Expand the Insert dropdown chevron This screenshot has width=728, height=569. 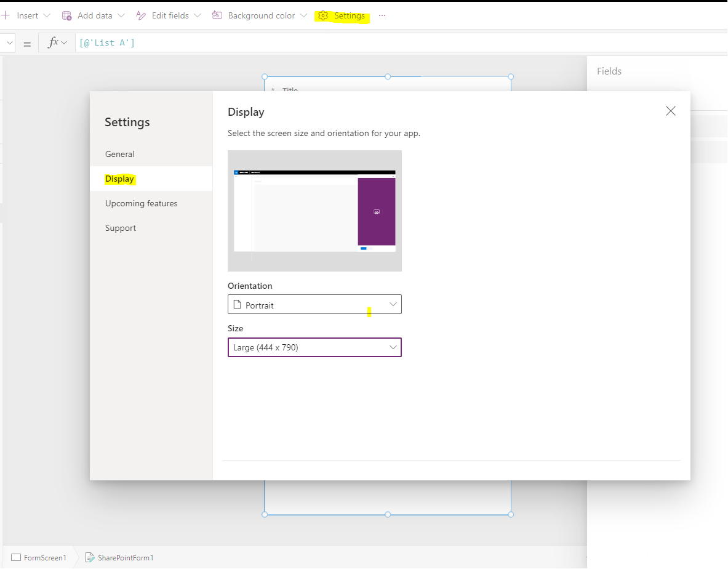coord(46,16)
